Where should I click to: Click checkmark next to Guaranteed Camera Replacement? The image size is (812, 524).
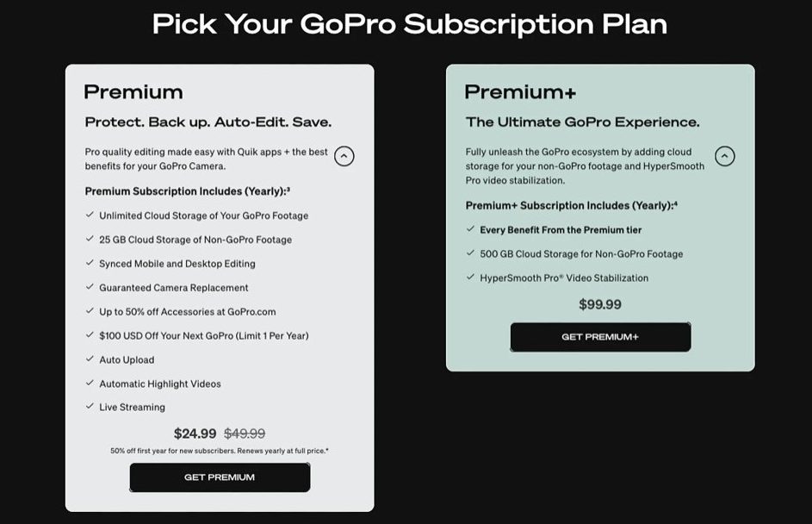pyautogui.click(x=90, y=287)
